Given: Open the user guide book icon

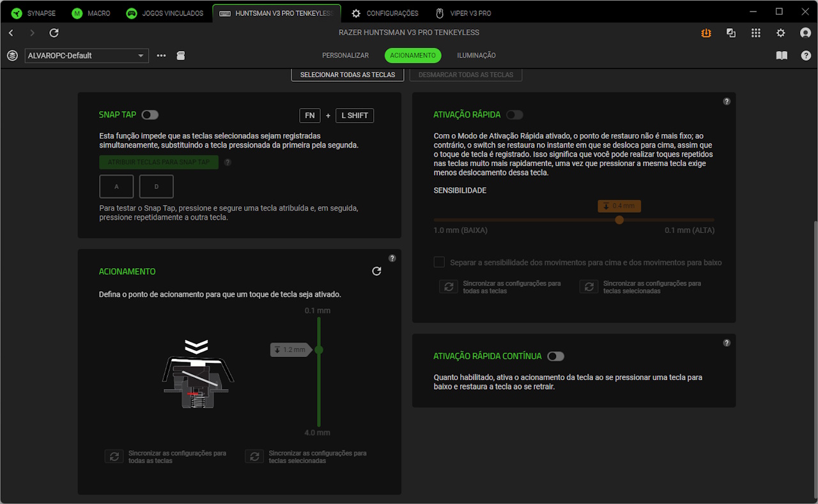Looking at the screenshot, I should pyautogui.click(x=782, y=56).
